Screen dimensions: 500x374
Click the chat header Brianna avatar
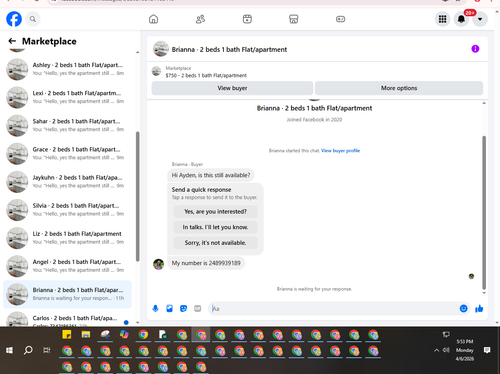(x=161, y=49)
